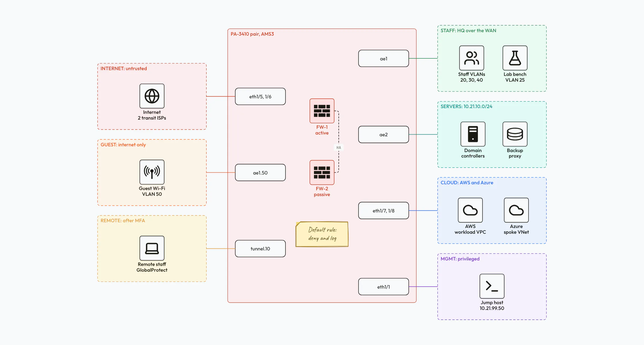644x345 pixels.
Task: Click the AWS workload VPC cloud icon
Action: 470,210
